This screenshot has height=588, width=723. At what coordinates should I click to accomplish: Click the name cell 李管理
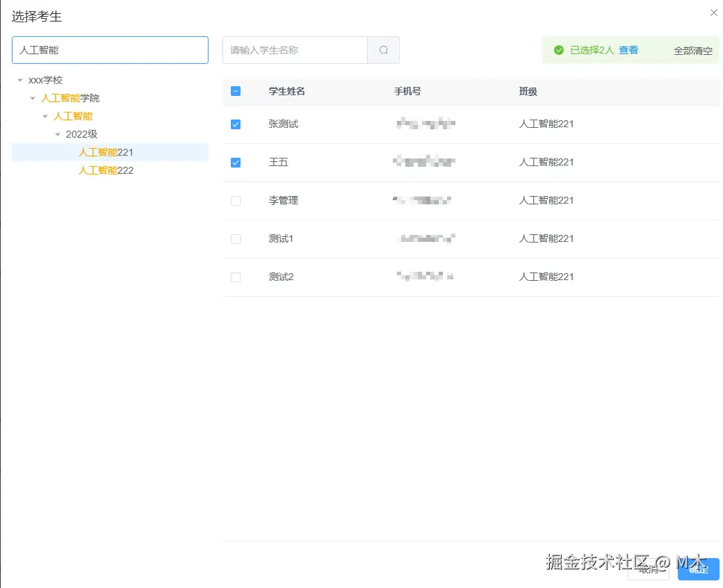[283, 200]
